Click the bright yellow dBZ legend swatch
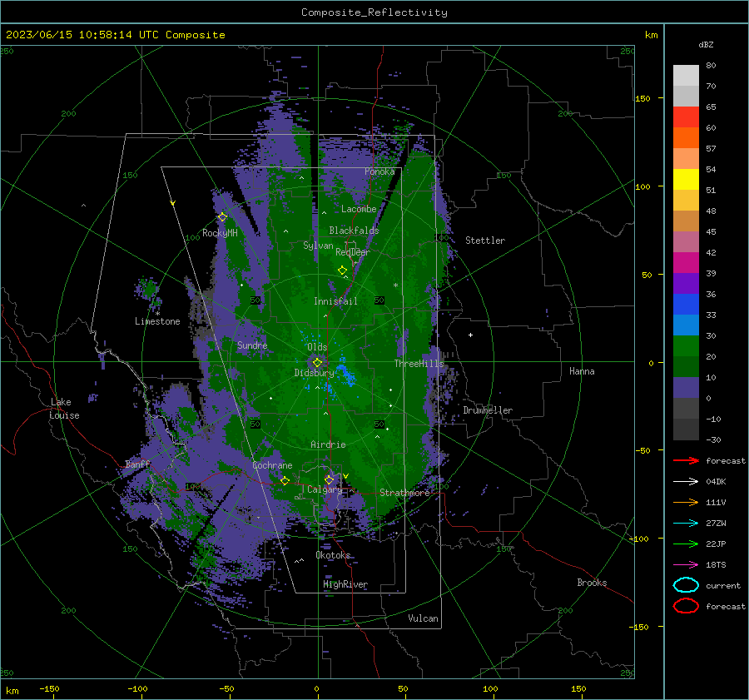 686,180
